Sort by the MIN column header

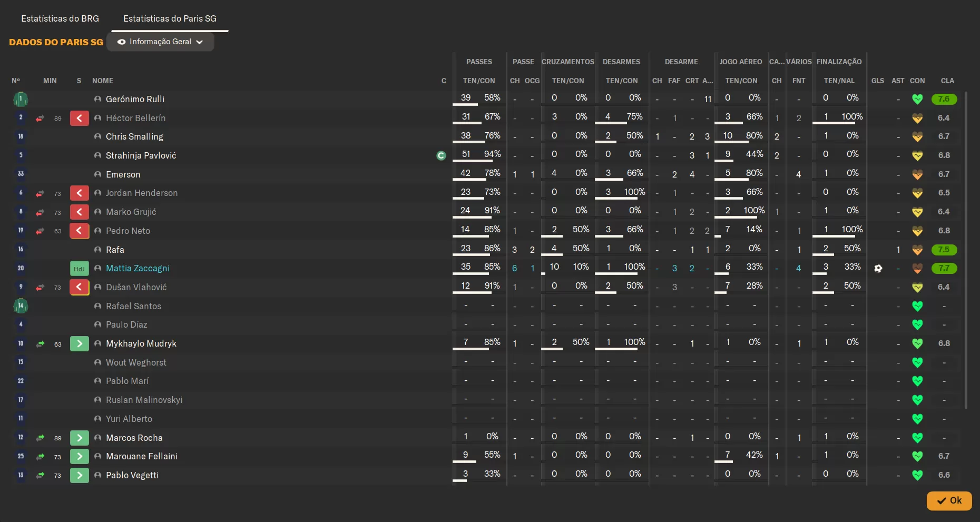50,81
